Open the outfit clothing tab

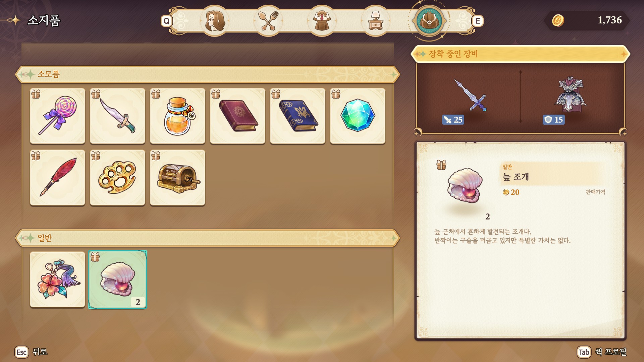coord(322,21)
